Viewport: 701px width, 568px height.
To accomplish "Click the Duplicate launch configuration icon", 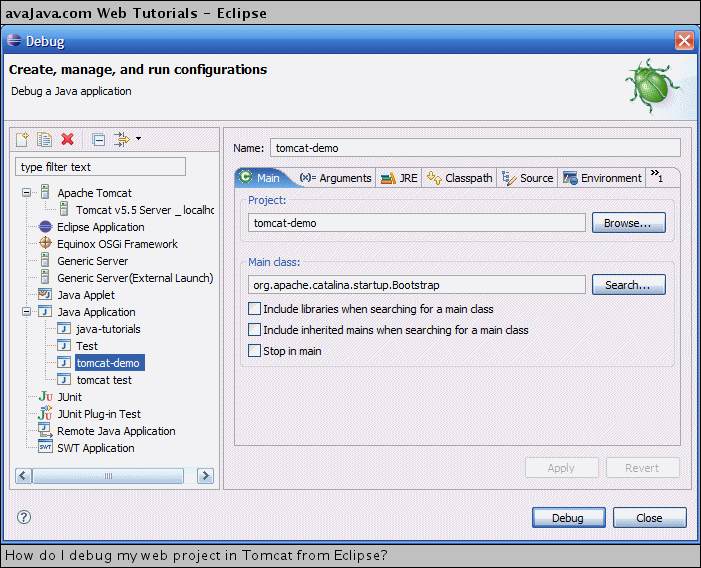I will (44, 139).
